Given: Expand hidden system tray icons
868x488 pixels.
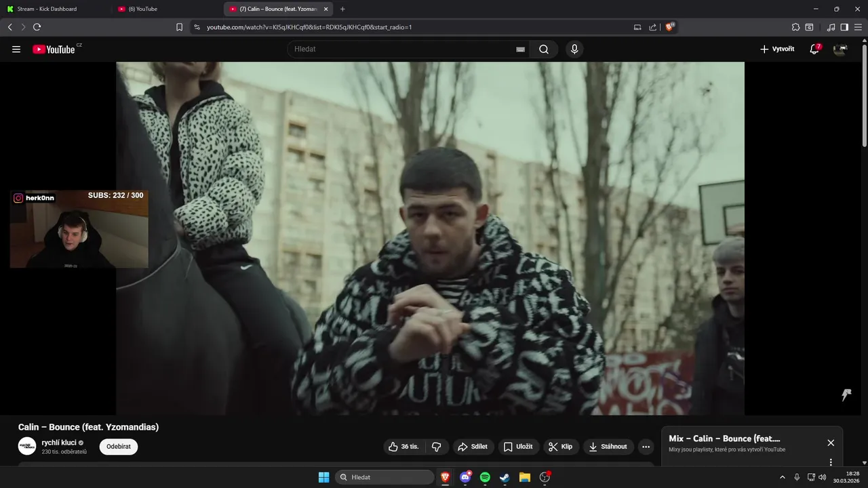Looking at the screenshot, I should 782,477.
